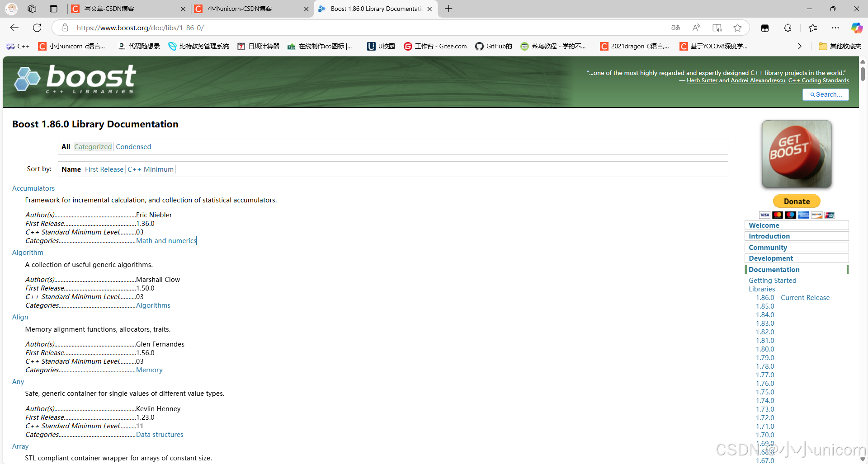Open the Andrei Alexandrescu link

(758, 80)
